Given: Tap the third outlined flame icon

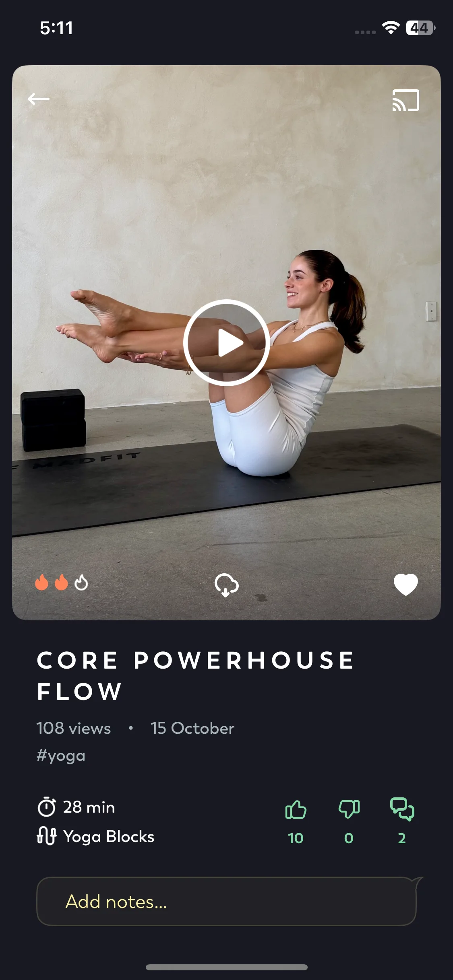Looking at the screenshot, I should coord(81,582).
